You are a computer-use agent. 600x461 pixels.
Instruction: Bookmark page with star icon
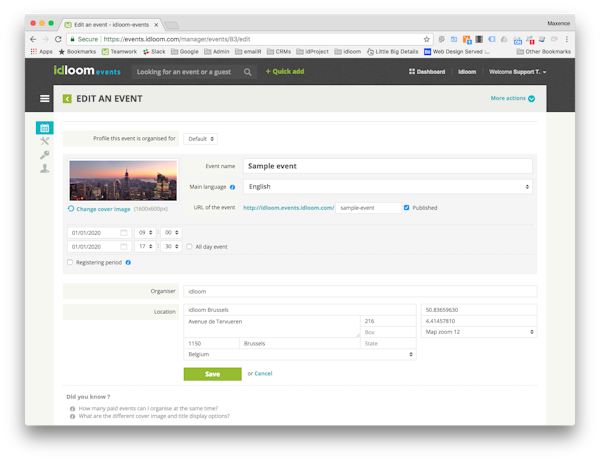point(426,39)
